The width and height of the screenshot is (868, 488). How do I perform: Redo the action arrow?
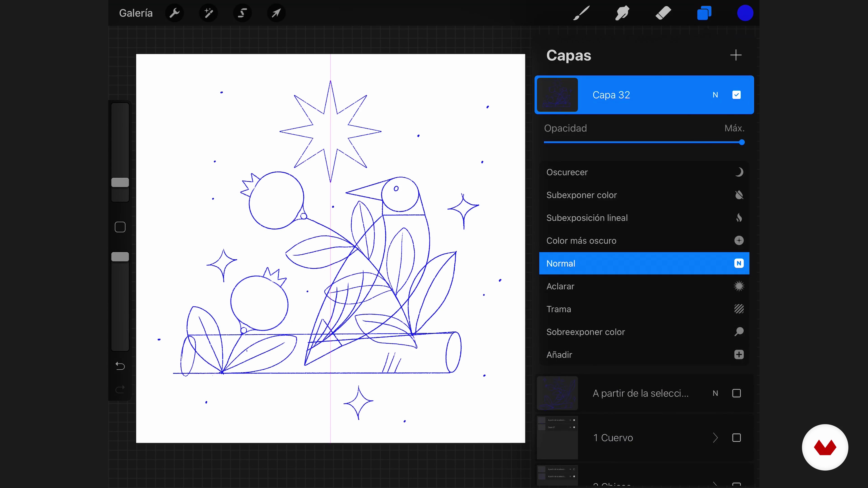click(x=120, y=390)
